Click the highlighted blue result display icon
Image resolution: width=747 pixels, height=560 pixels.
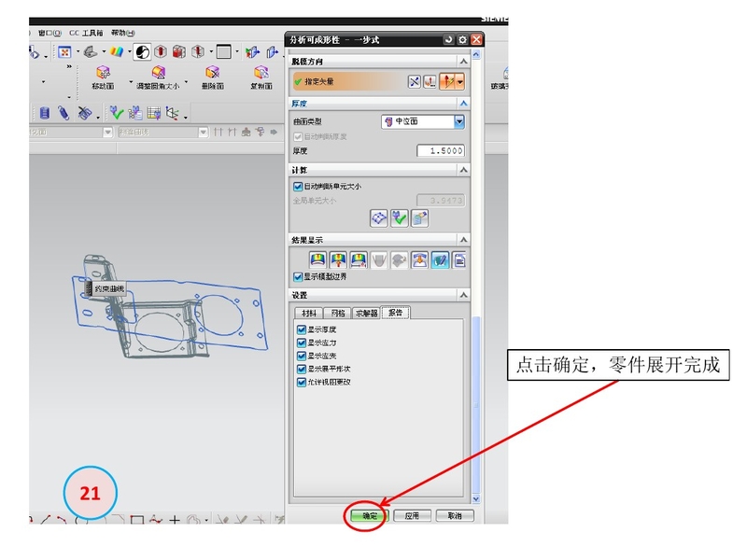(440, 260)
